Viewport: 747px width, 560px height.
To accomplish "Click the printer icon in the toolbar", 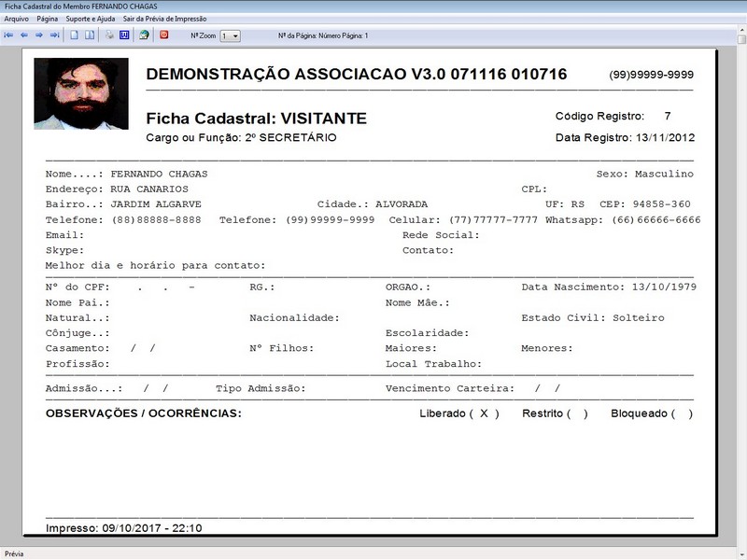I will (x=109, y=35).
